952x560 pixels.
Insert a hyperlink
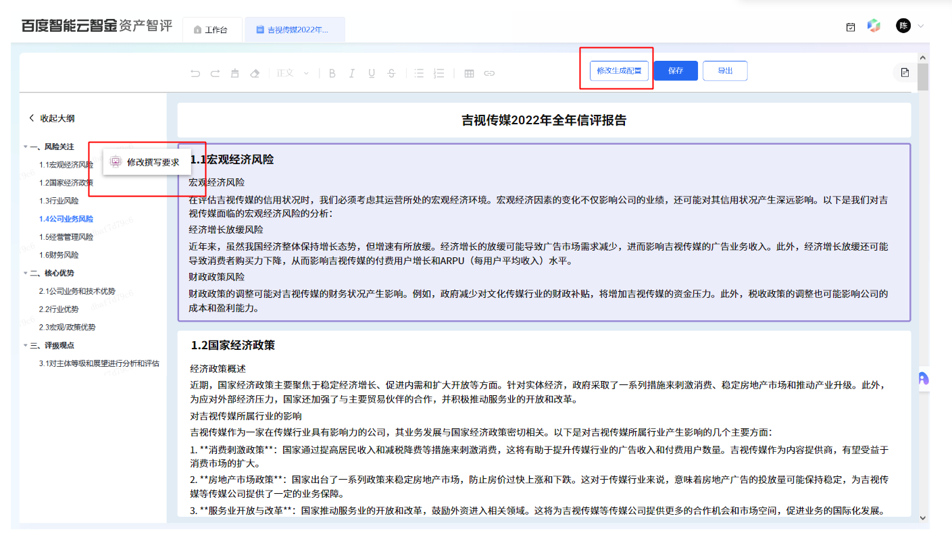pyautogui.click(x=489, y=73)
